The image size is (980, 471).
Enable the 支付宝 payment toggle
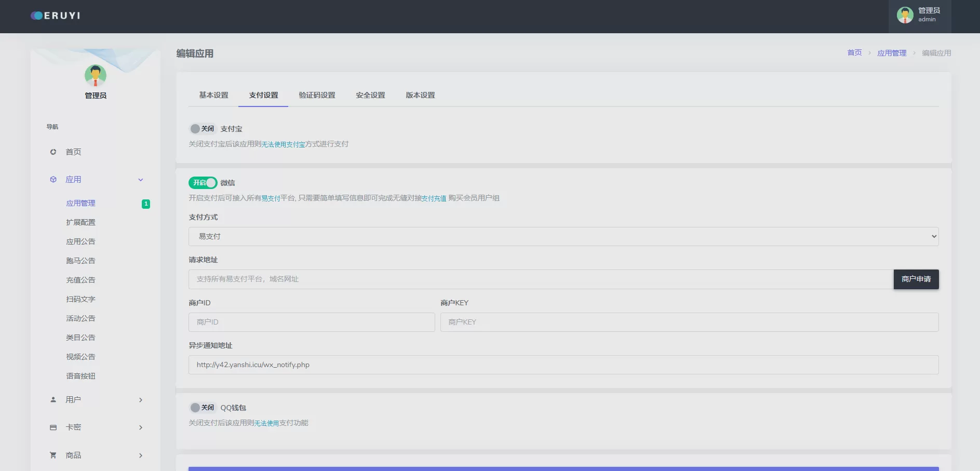click(x=202, y=129)
